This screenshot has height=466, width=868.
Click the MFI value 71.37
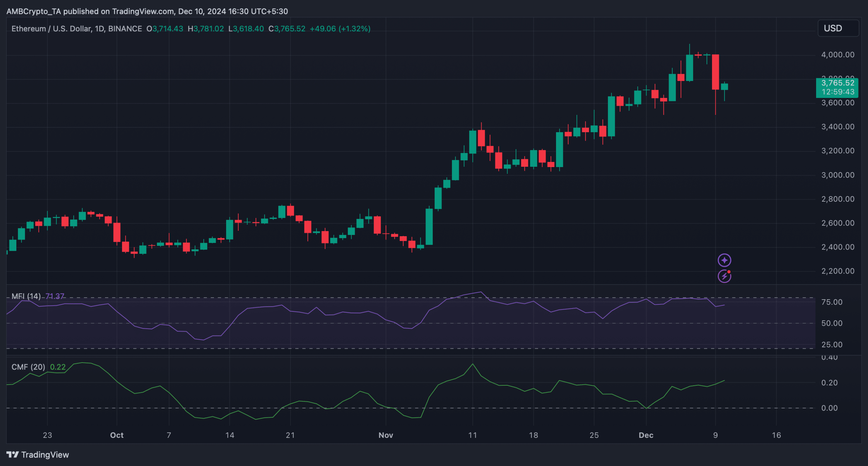(55, 296)
